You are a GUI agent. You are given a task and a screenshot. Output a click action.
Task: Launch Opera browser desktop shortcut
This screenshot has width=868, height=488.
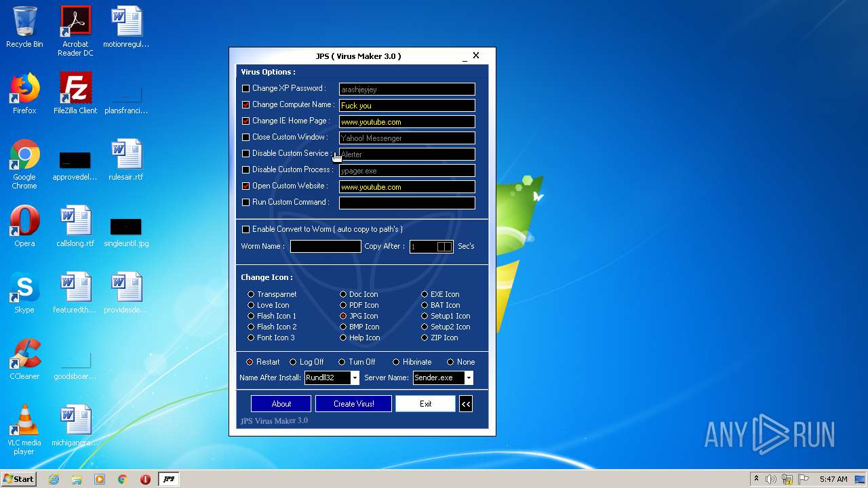[x=24, y=226]
